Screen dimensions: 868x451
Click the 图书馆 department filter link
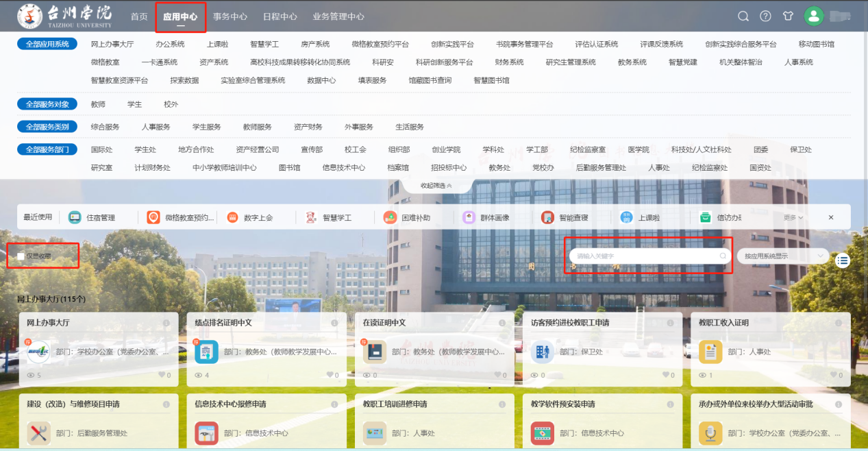point(289,167)
